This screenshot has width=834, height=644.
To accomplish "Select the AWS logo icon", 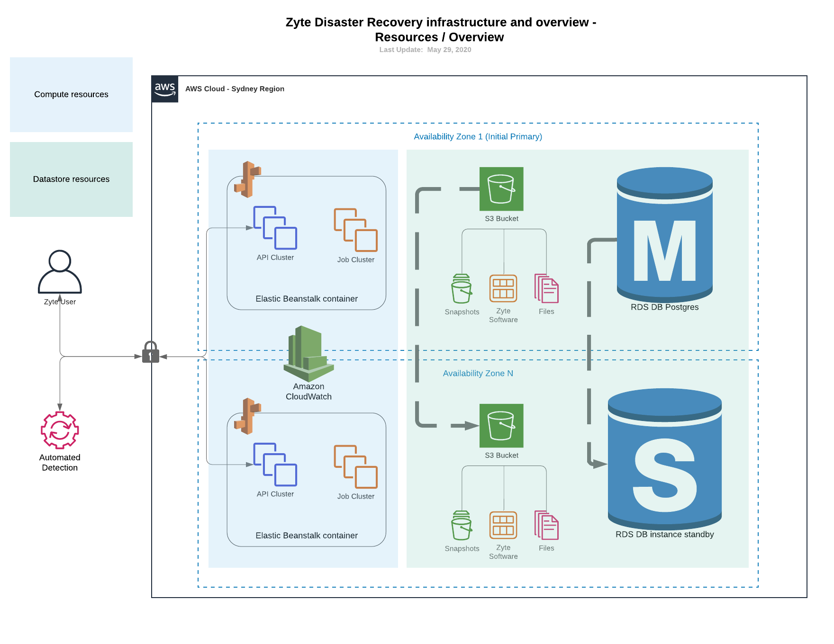I will coord(165,89).
